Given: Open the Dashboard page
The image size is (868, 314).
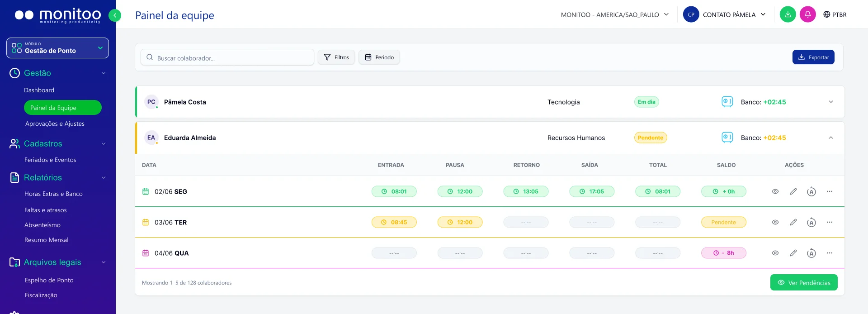Looking at the screenshot, I should pyautogui.click(x=39, y=90).
